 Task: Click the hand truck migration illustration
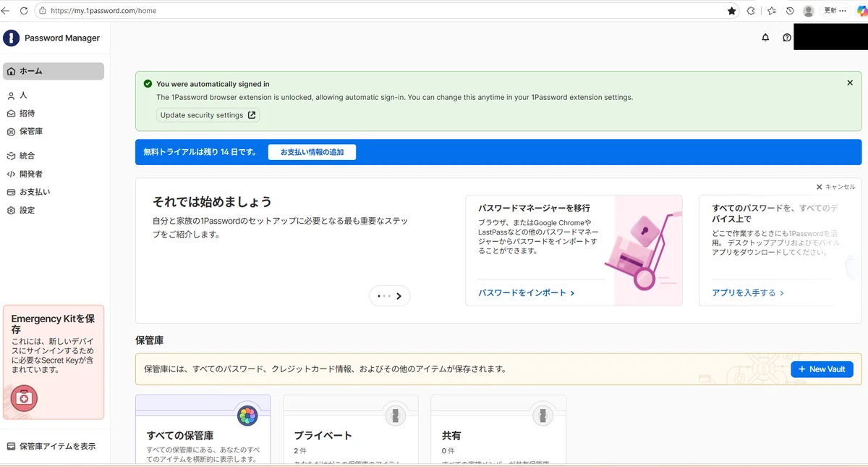pyautogui.click(x=642, y=250)
